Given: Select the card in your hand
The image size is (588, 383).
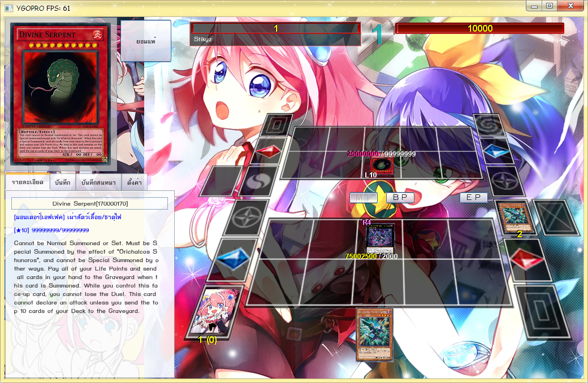Looking at the screenshot, I should (x=374, y=334).
